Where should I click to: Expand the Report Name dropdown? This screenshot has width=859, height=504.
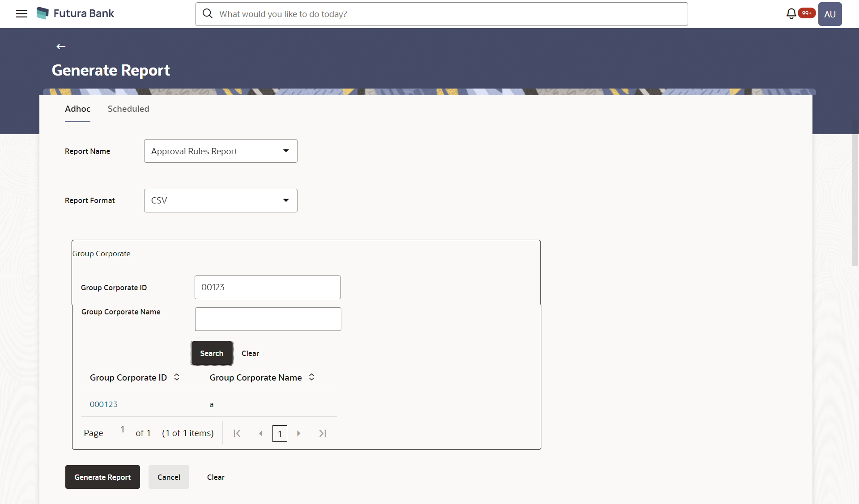pos(221,151)
